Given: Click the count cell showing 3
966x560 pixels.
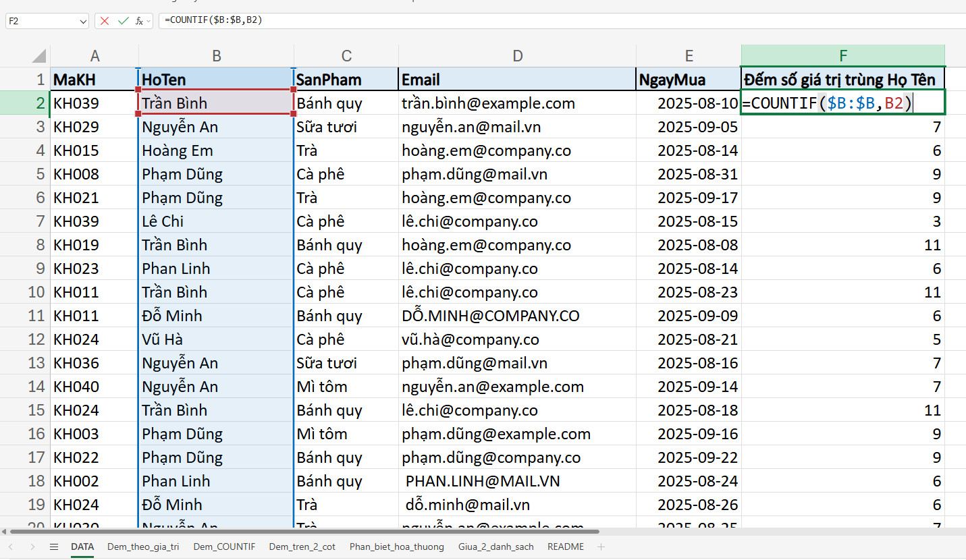Looking at the screenshot, I should click(x=843, y=221).
